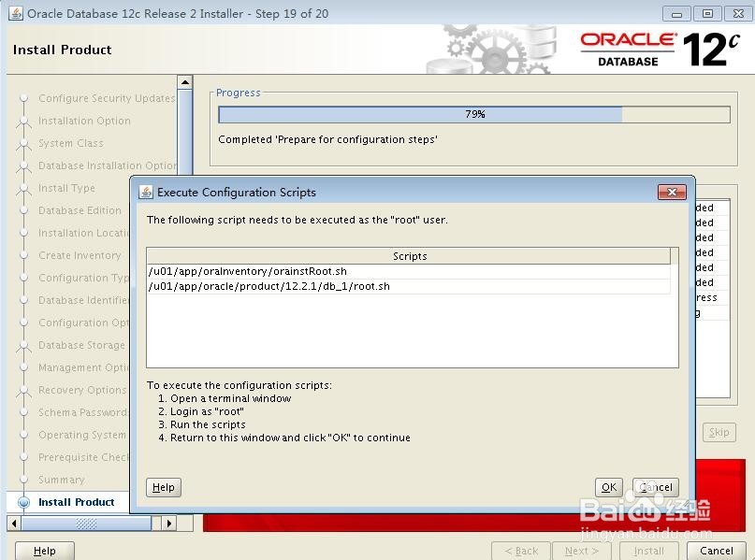
Task: Click the horizontal scrollbar left arrow
Action: (14, 523)
